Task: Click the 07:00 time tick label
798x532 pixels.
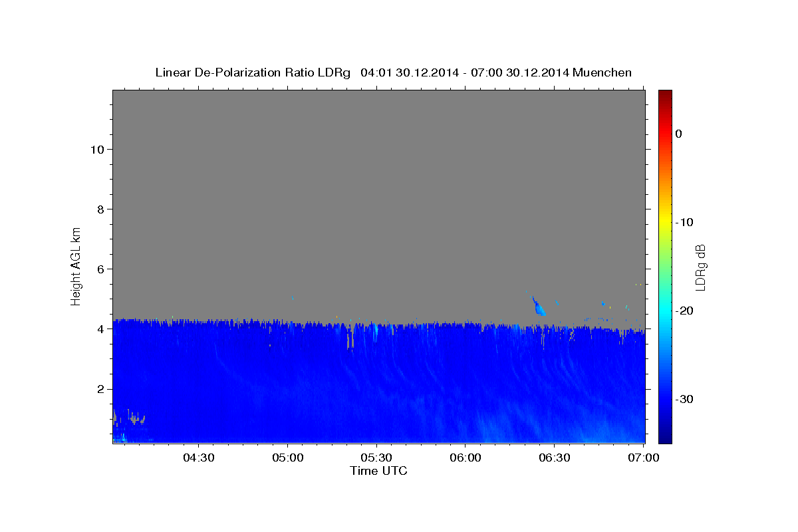Action: coord(644,458)
